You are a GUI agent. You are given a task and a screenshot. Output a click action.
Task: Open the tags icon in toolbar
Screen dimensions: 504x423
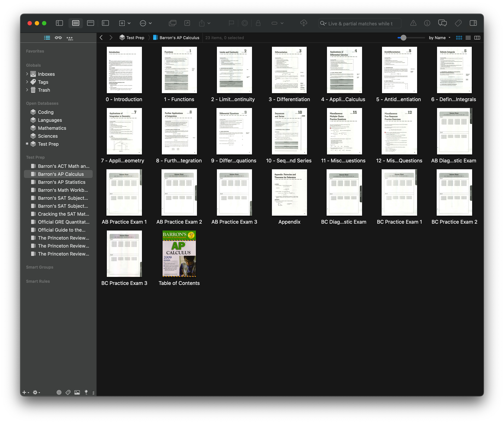(x=458, y=23)
